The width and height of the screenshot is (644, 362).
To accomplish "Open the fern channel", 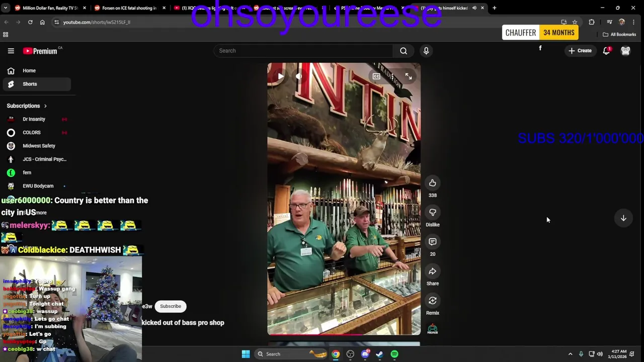I will pyautogui.click(x=36, y=172).
